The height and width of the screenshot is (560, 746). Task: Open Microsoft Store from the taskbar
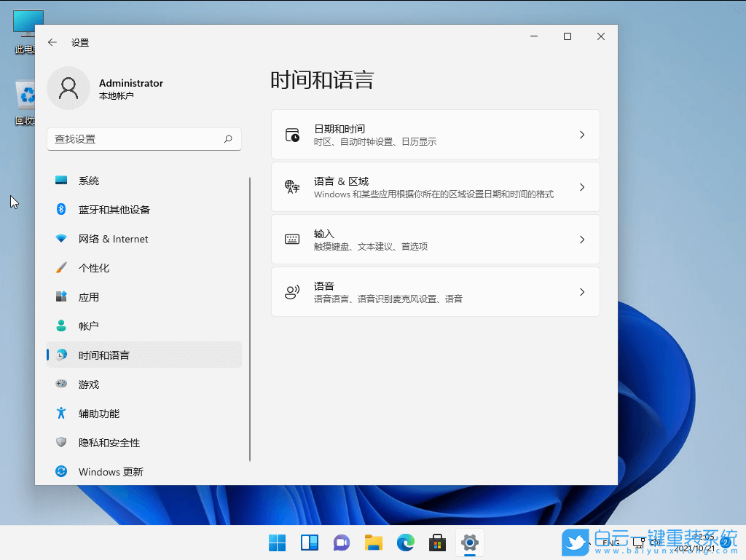437,543
